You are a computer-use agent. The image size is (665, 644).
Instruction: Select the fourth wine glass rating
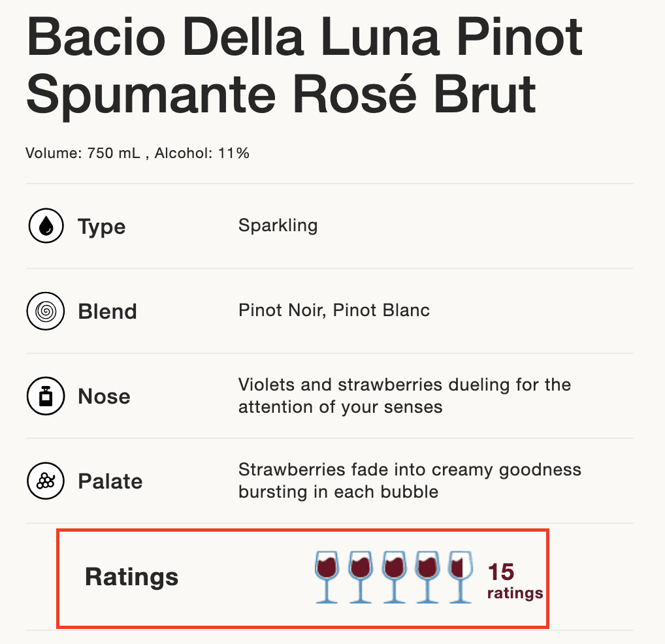[x=427, y=577]
